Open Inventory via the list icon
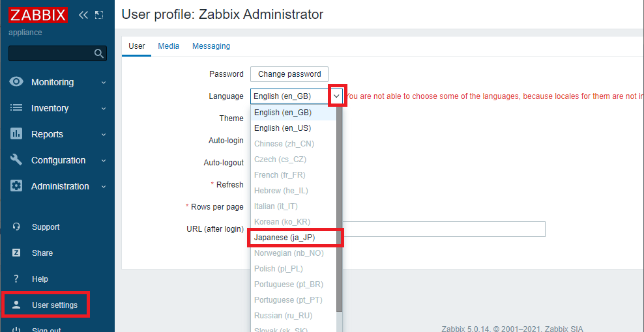Screen dimensions: 644x332 pyautogui.click(x=16, y=108)
